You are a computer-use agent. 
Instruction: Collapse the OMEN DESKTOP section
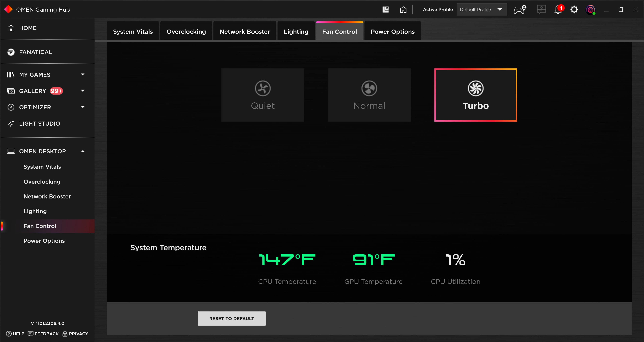click(83, 151)
